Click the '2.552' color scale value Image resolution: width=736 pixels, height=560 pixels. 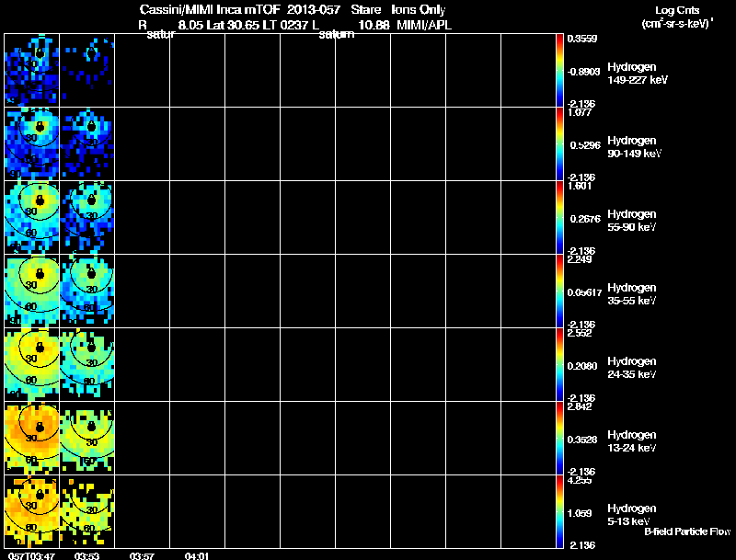[580, 333]
